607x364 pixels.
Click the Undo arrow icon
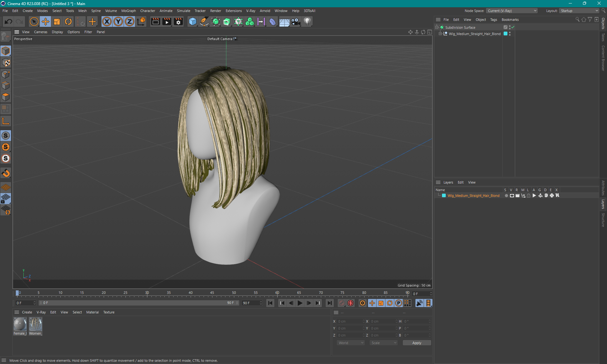[9, 21]
